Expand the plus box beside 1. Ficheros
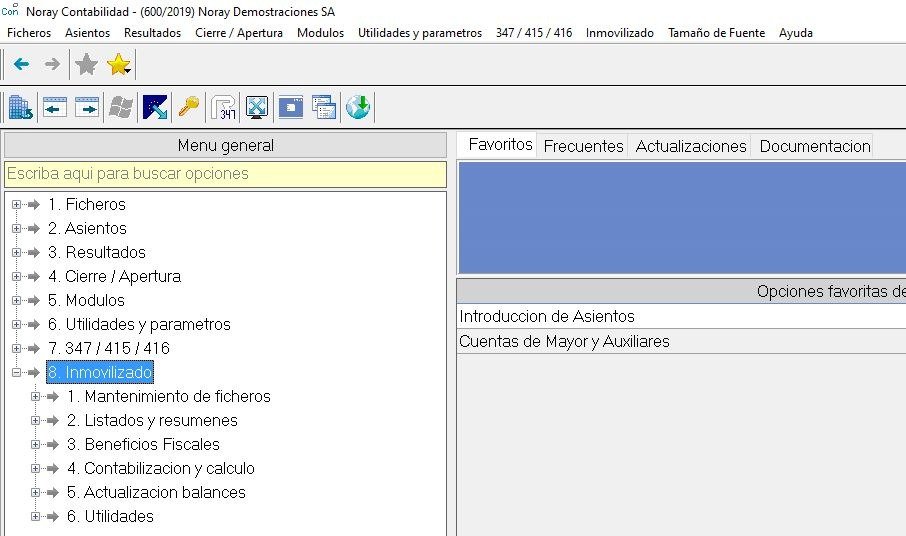 click(16, 204)
